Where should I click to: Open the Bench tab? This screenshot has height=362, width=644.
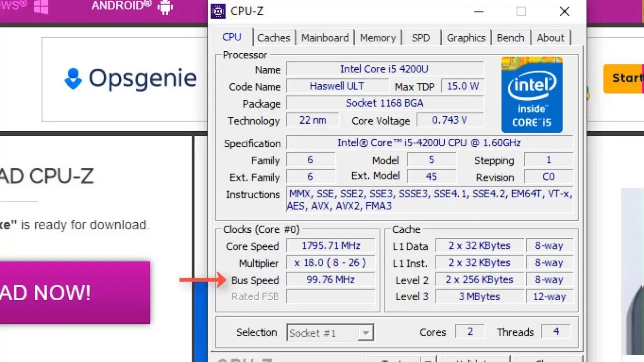510,38
